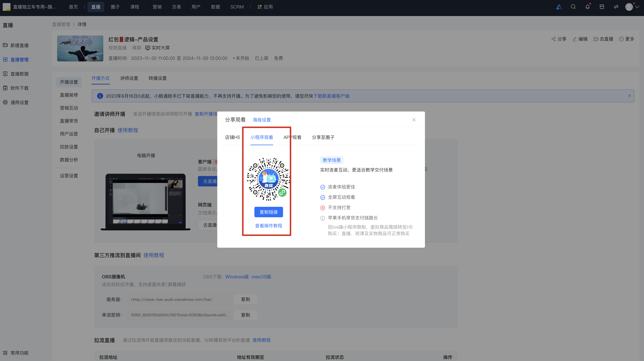Image resolution: width=644 pixels, height=361 pixels.
Task: Open the 查看操作教程 link
Action: (268, 226)
